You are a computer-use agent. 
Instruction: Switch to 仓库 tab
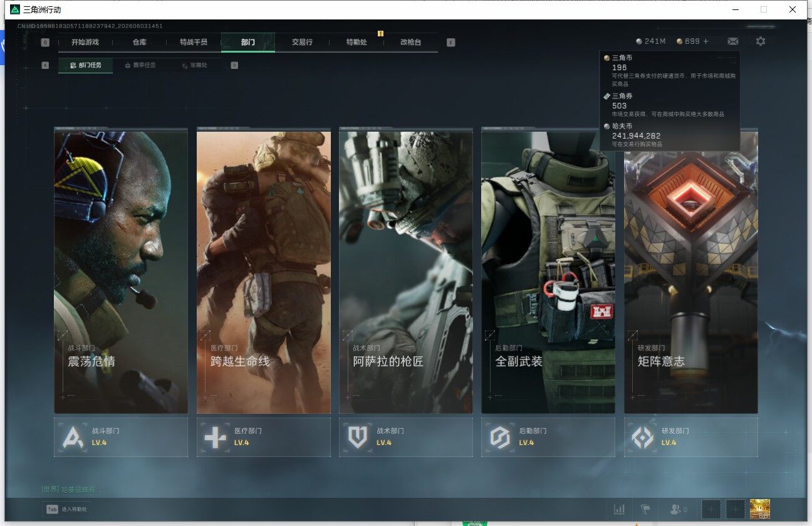click(139, 43)
